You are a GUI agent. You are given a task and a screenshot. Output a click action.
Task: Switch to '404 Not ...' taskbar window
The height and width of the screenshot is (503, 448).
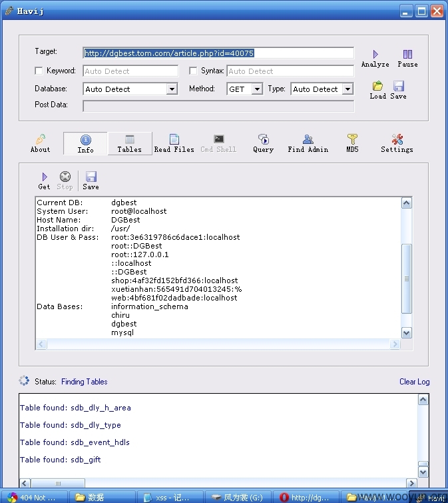click(x=34, y=497)
